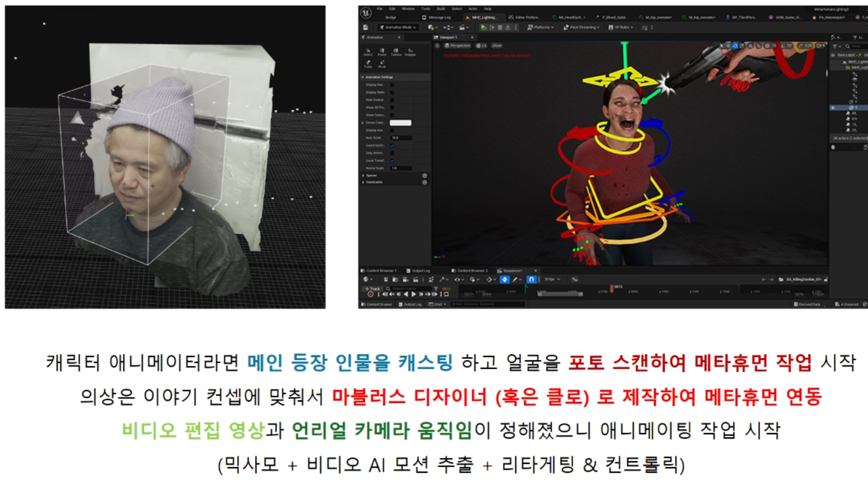868x484 pixels.
Task: Select the rotate gizmo tool in viewport toolbar
Action: 736,46
